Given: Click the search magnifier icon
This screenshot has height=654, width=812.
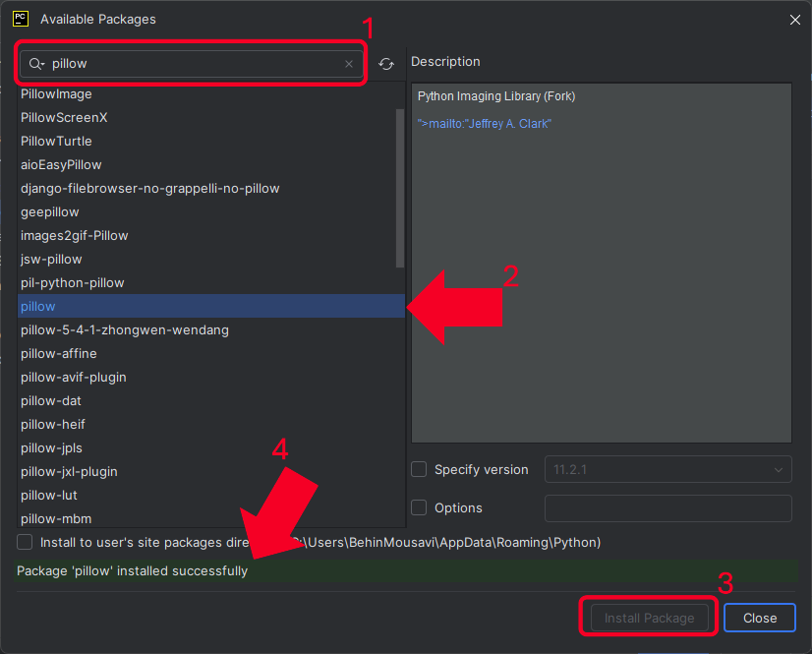Looking at the screenshot, I should point(36,64).
